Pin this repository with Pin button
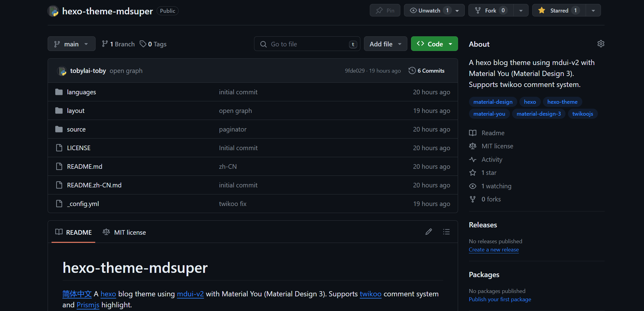 pos(385,10)
